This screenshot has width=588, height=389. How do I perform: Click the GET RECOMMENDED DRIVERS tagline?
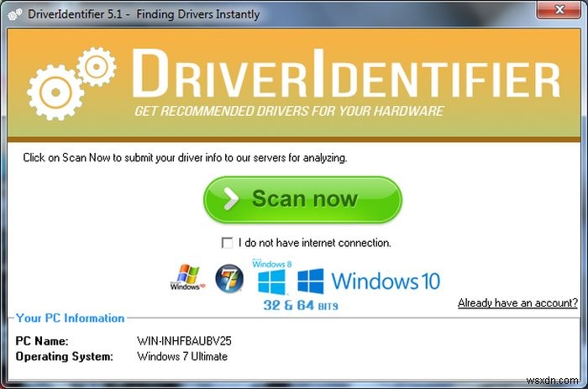289,111
